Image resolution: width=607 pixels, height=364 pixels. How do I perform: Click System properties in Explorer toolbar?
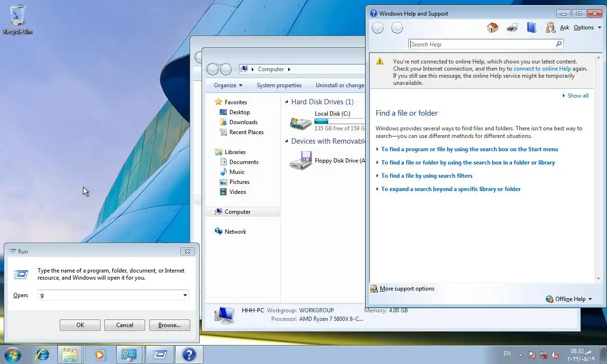279,85
